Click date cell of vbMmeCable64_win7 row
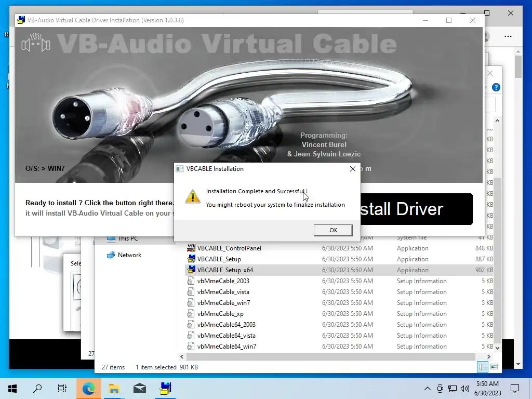Viewport: 532px width, 399px height. click(x=348, y=347)
